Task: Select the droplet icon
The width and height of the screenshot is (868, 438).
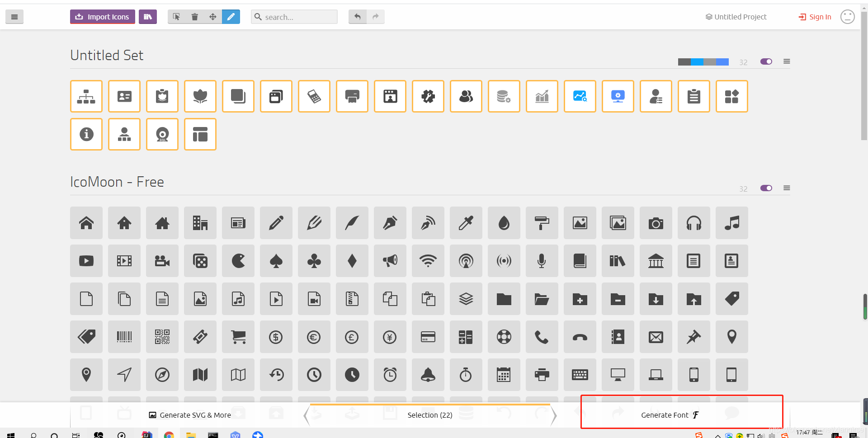Action: point(504,223)
